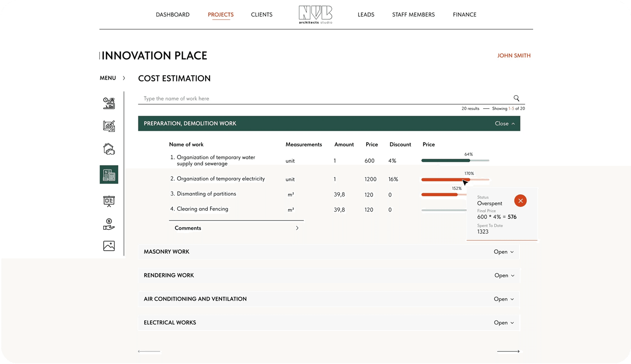631x364 pixels.
Task: Expand the Masonry Work section
Action: (x=503, y=252)
